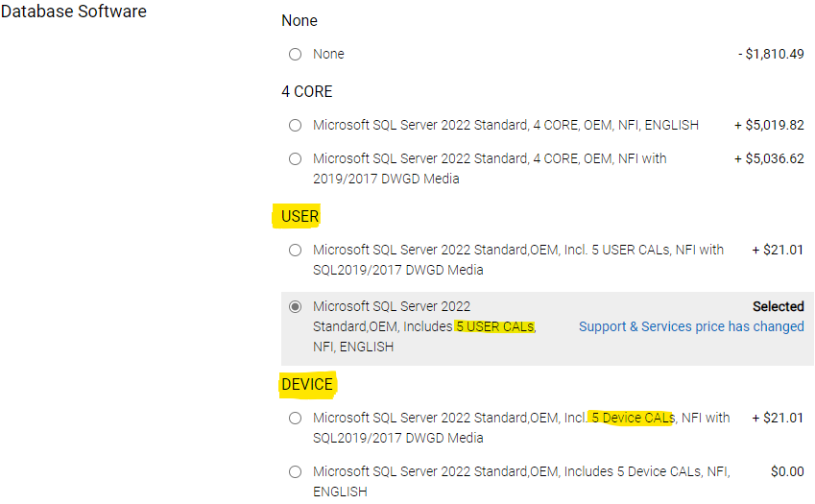815x504 pixels.
Task: Select 4 CORE with 2019/2017 DWGD Media radio
Action: click(x=295, y=158)
